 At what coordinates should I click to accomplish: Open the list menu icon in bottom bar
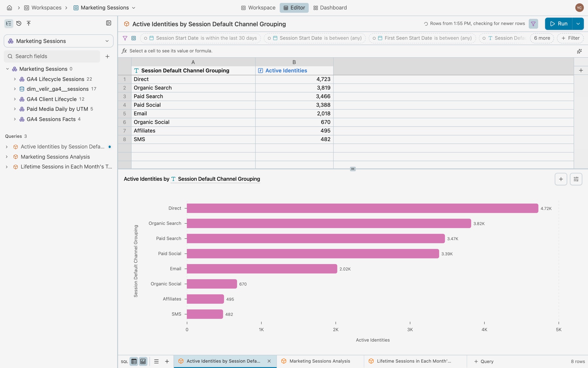156,361
